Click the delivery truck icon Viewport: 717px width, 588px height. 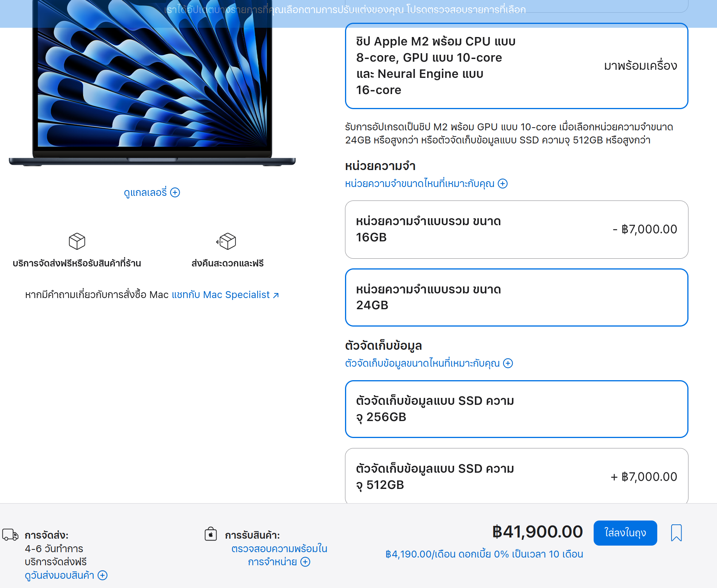(x=10, y=535)
